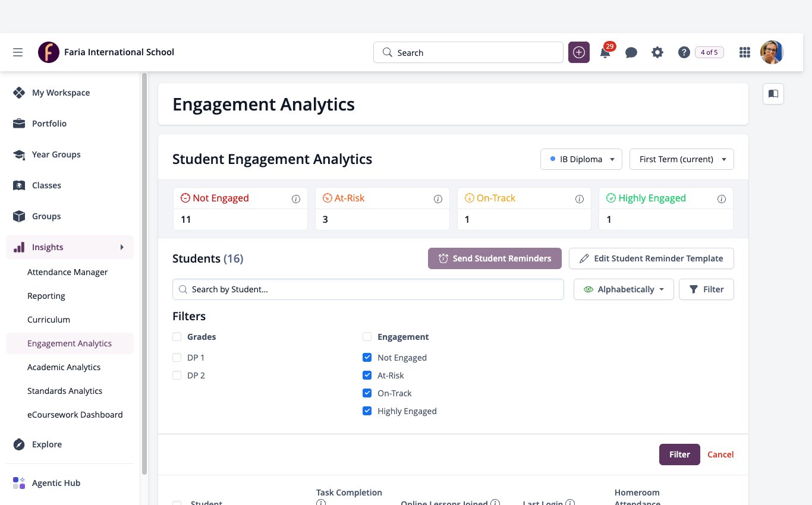Show info for At-Risk card
Screen dimensions: 812x505
438,199
